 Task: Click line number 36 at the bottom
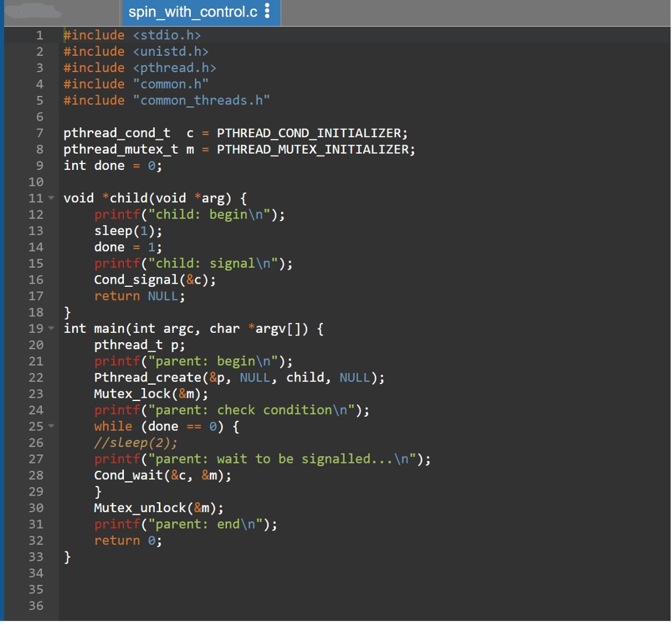point(38,605)
